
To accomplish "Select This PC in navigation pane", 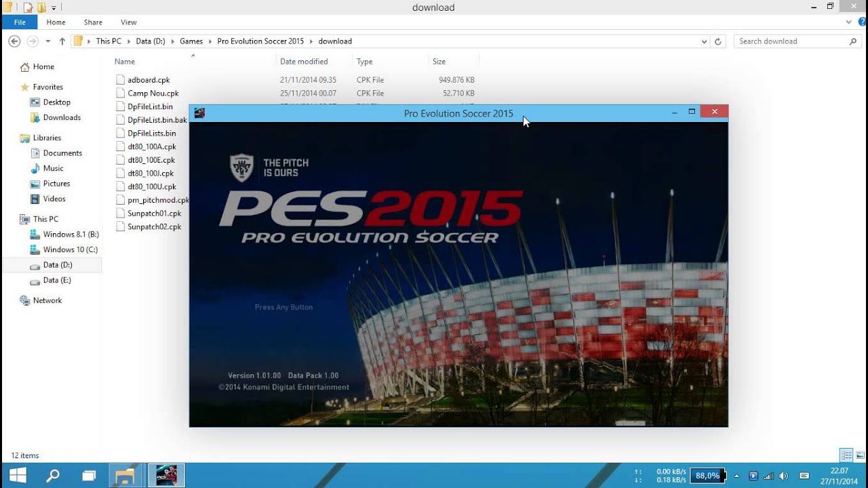I will click(x=45, y=219).
